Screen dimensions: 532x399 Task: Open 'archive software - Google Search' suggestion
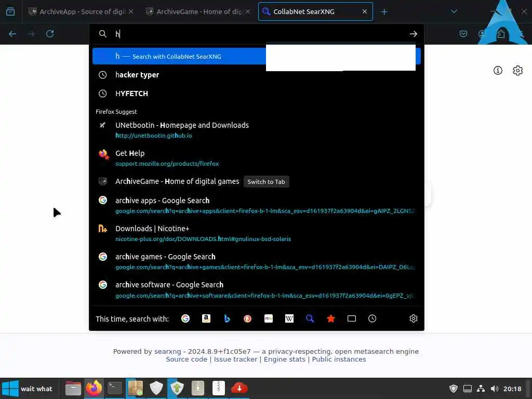pyautogui.click(x=256, y=290)
